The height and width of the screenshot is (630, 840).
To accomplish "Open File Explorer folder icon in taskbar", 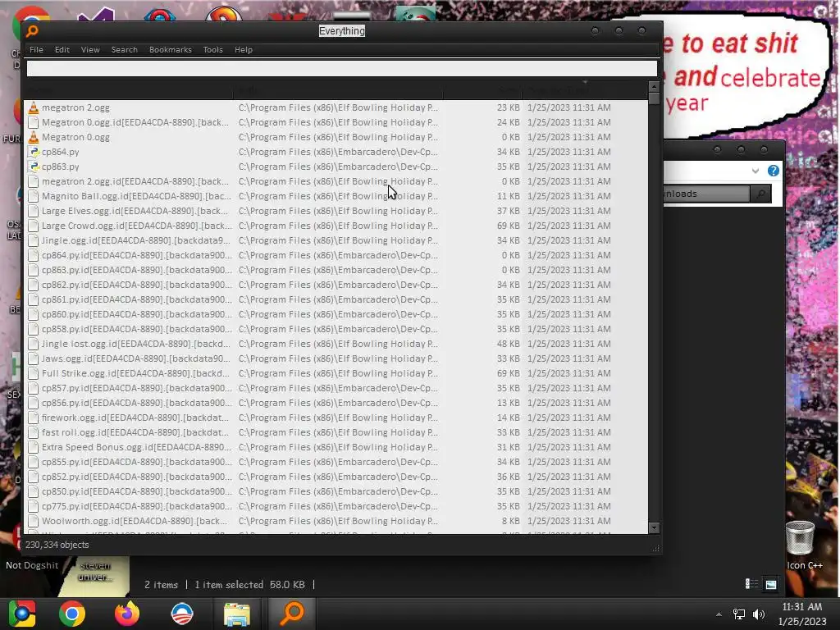I will click(237, 614).
